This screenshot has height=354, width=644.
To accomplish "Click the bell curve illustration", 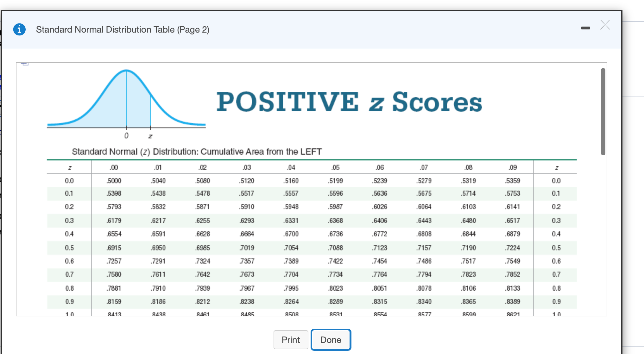I will (126, 98).
